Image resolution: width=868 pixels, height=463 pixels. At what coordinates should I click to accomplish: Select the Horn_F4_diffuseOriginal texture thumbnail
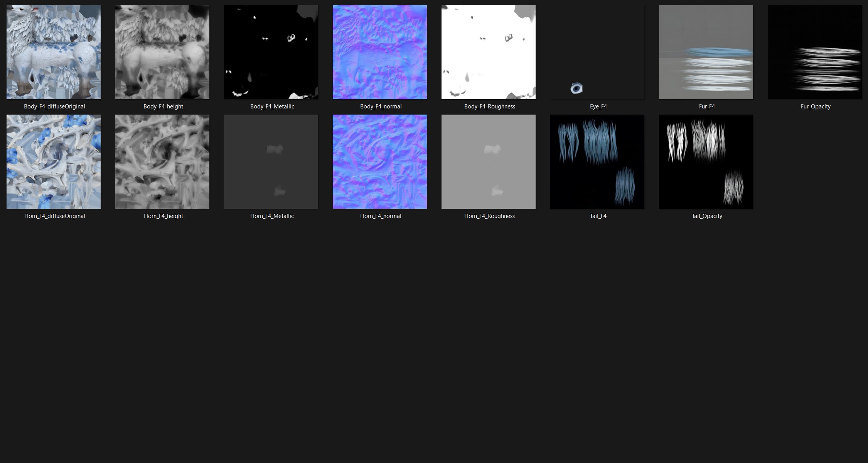[x=54, y=162]
